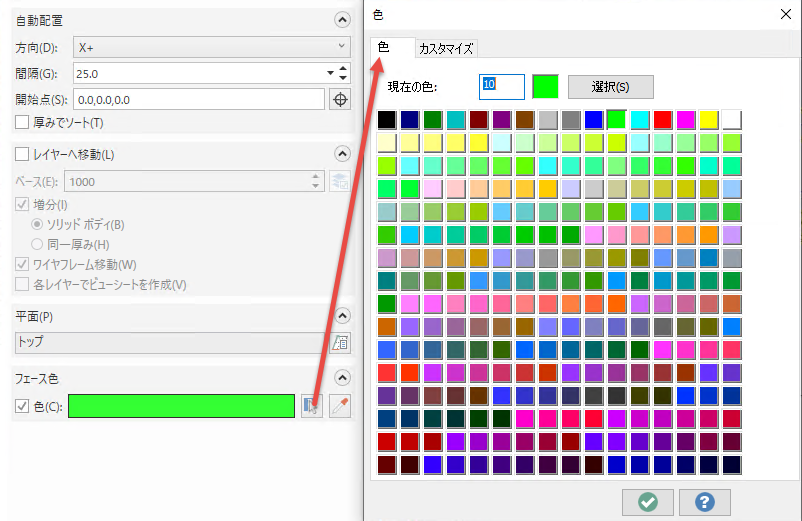Open help with the question mark button
The height and width of the screenshot is (521, 802).
pyautogui.click(x=705, y=502)
